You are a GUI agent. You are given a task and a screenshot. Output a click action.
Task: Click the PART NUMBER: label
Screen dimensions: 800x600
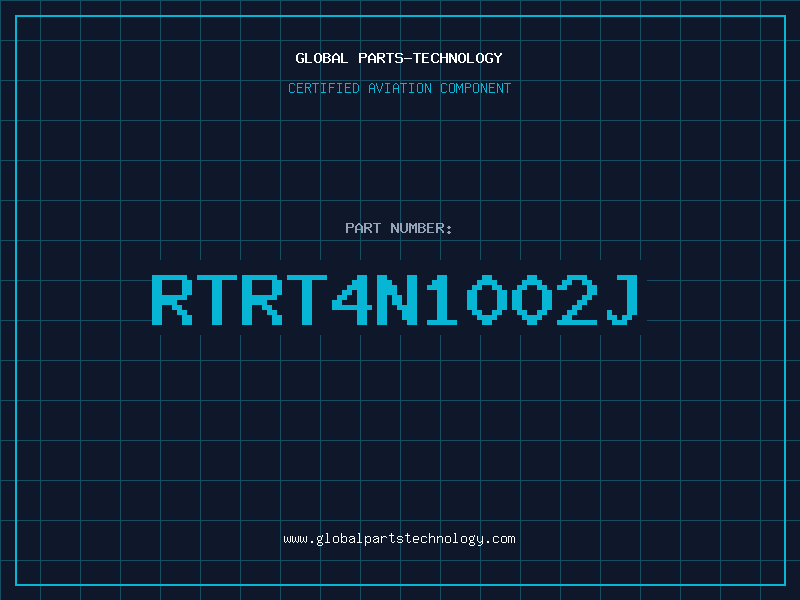pyautogui.click(x=398, y=228)
